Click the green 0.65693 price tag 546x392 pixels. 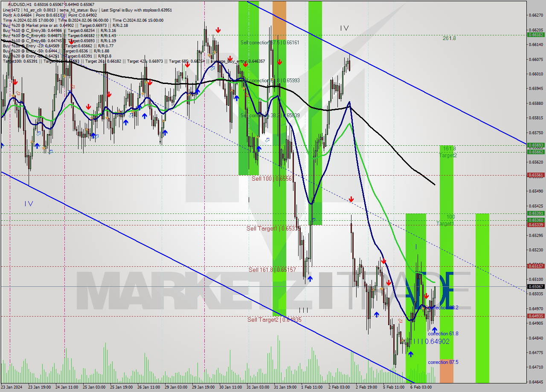point(535,145)
